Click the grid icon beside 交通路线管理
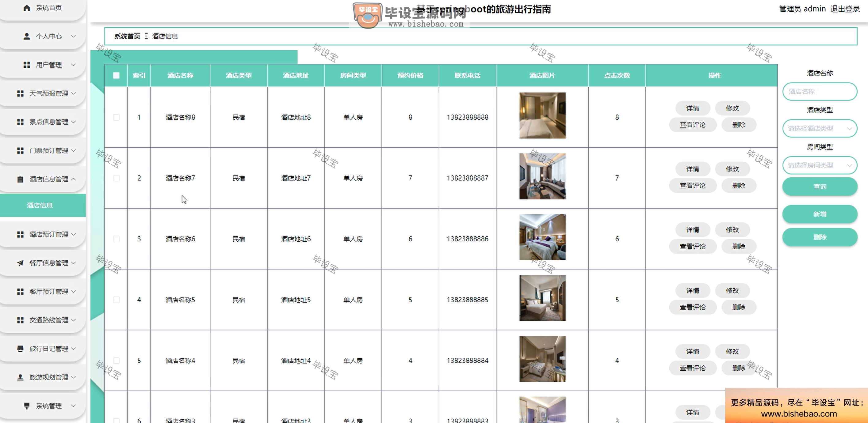This screenshot has height=423, width=868. pyautogui.click(x=20, y=320)
